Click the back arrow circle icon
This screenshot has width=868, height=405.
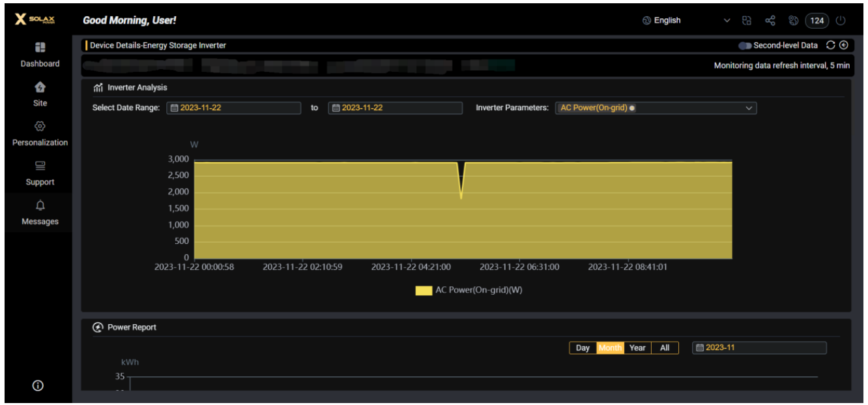844,45
